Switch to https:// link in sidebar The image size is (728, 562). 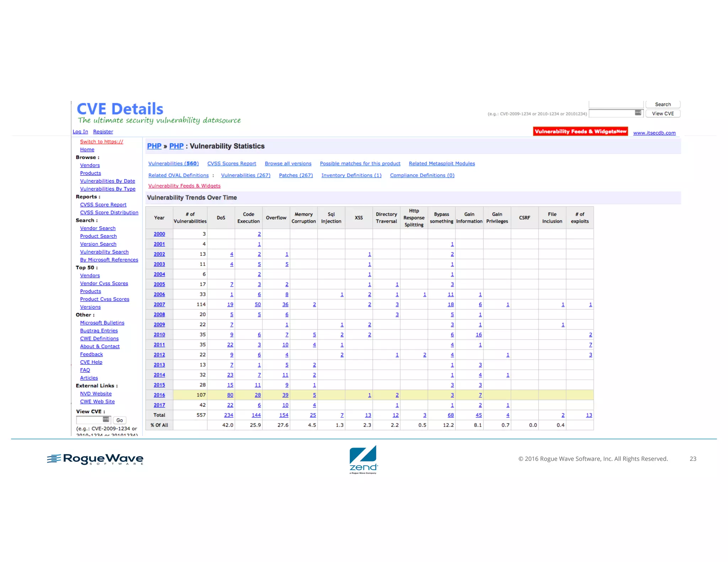tap(102, 142)
